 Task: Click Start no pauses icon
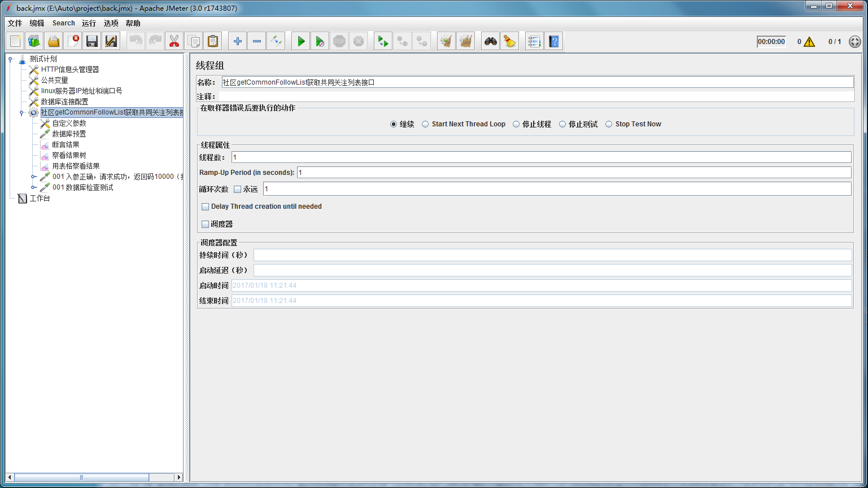320,41
